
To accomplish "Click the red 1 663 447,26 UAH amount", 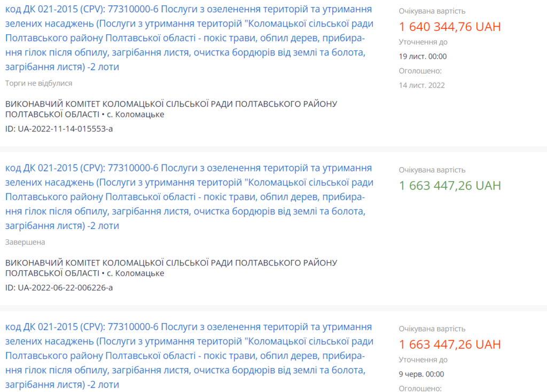I will (x=450, y=344).
